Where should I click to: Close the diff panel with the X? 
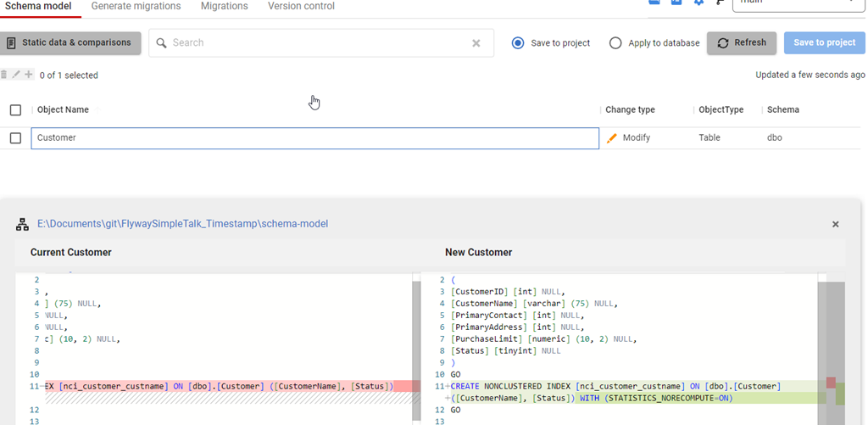pos(835,224)
